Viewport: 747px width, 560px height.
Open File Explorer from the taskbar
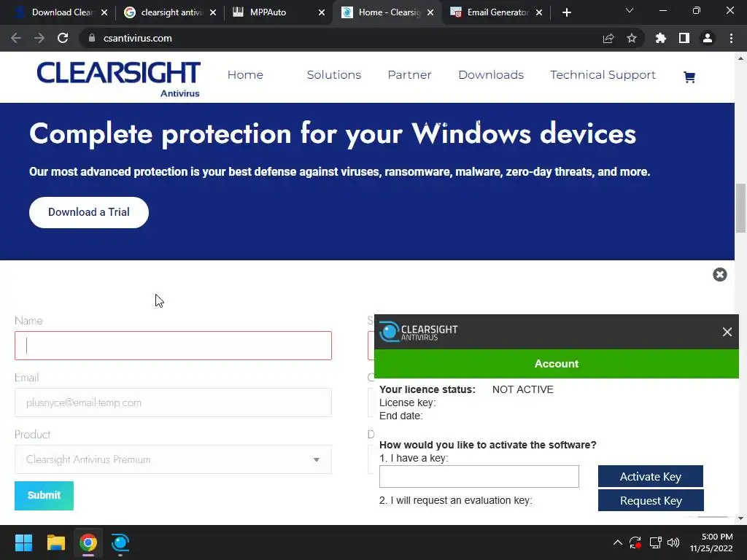55,542
